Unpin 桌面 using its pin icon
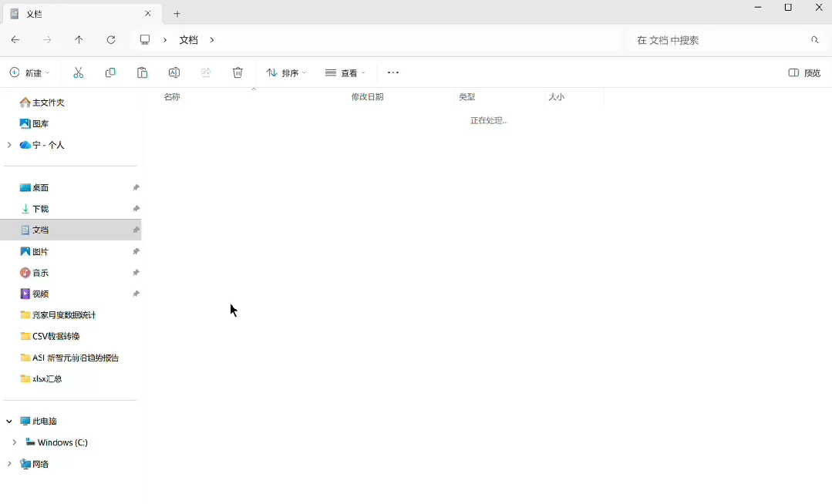 pos(136,187)
